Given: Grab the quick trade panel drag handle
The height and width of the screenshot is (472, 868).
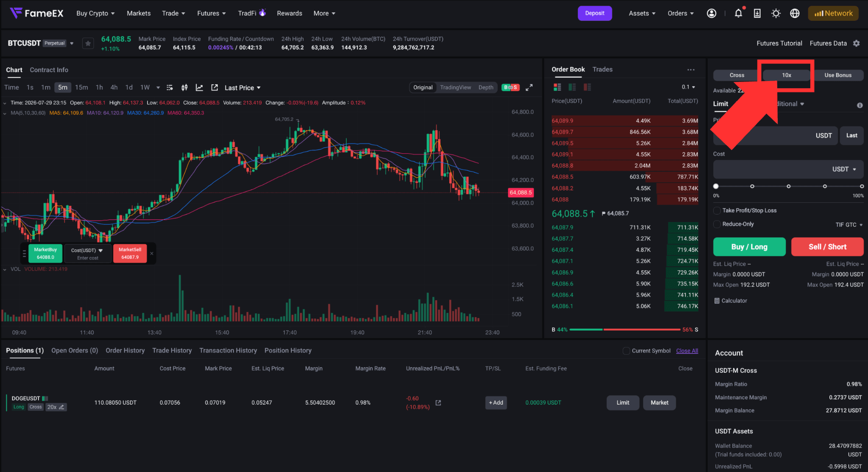Looking at the screenshot, I should tap(24, 254).
